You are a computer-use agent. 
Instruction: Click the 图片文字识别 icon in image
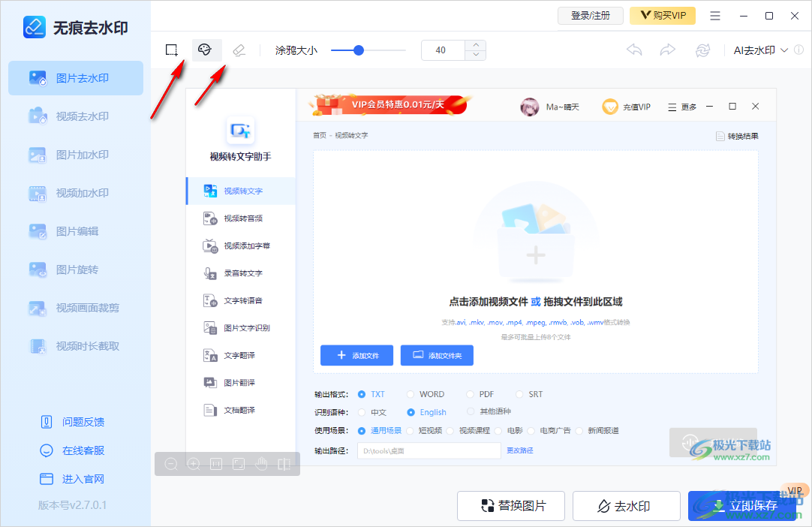point(209,328)
